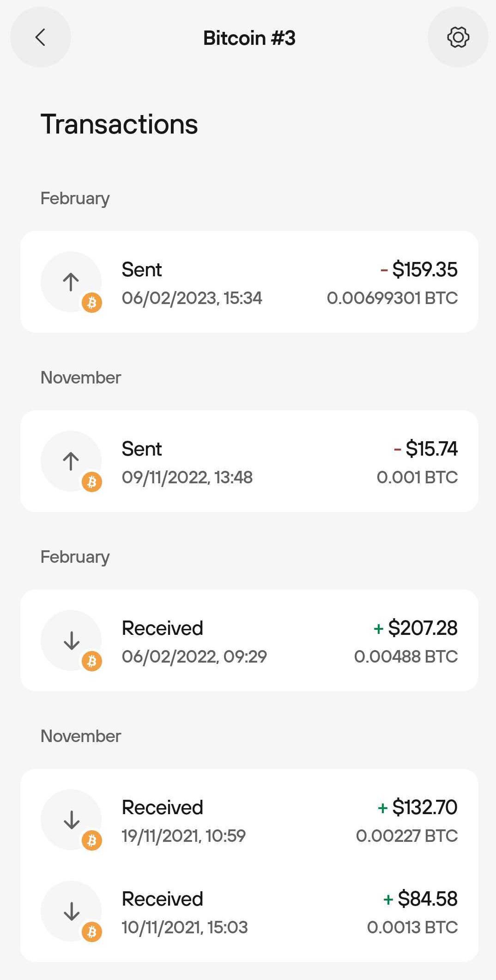Open the Sent 09/11/2022, 13:48 transaction

pos(249,461)
